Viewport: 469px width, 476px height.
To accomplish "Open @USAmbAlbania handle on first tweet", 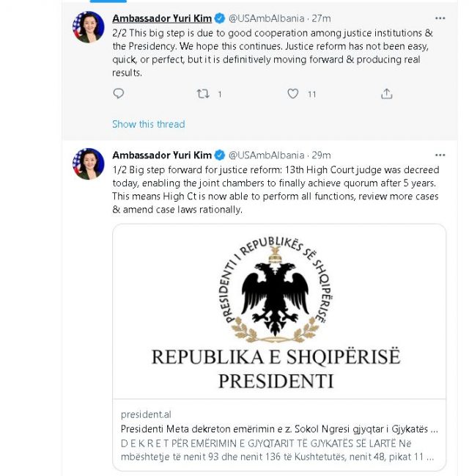I will [266, 18].
